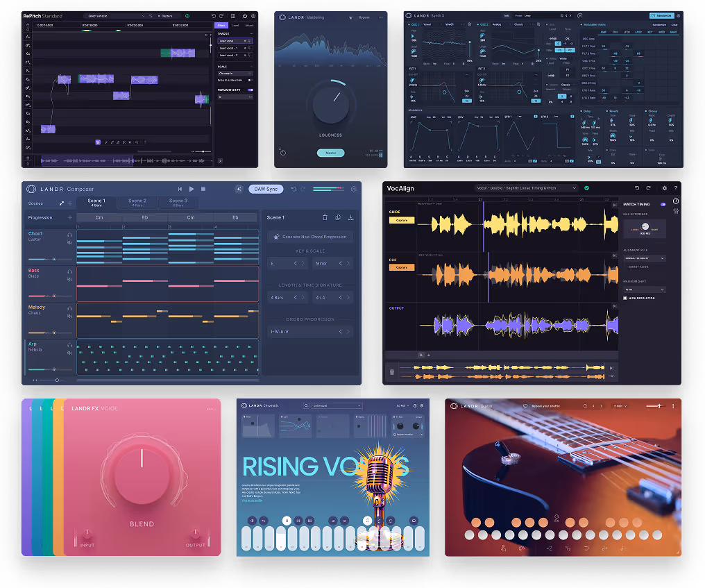Skip to start in LANDR Composer
Screen dimensions: 705x588
coord(180,189)
